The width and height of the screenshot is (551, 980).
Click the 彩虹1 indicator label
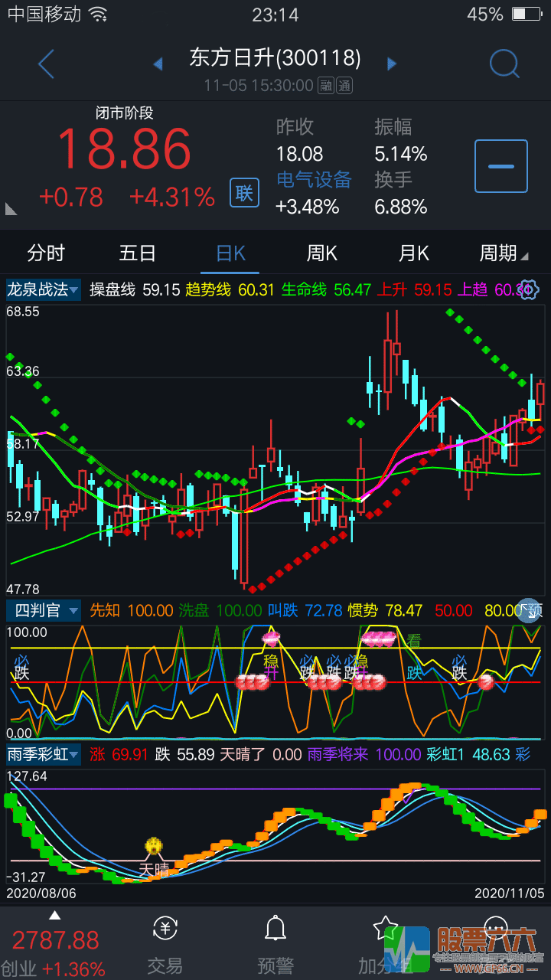(445, 754)
